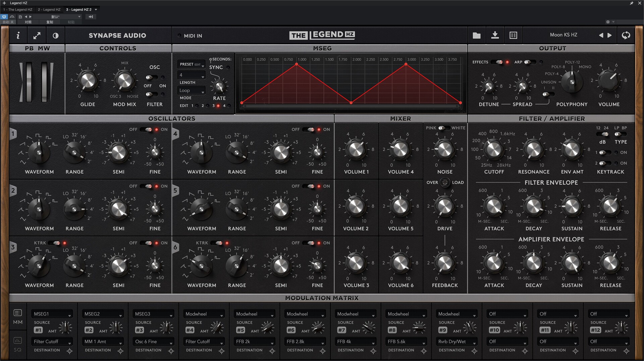Toggle filter 12/24 dB switch
644x361 pixels.
pos(603,134)
